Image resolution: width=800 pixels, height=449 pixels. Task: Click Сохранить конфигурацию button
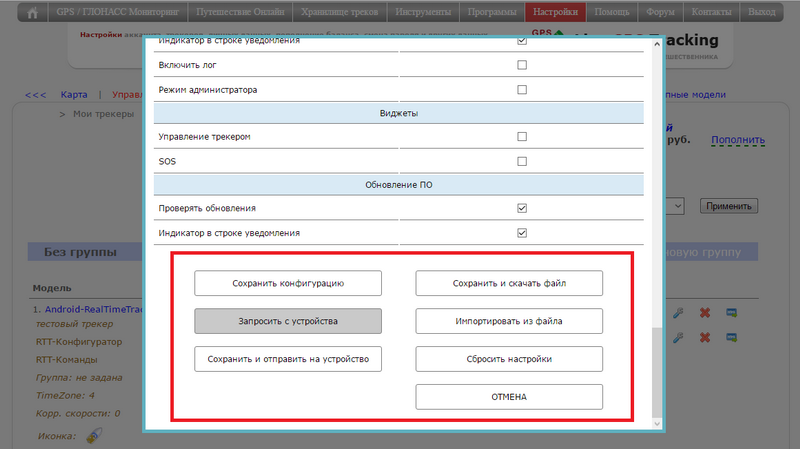(x=288, y=284)
